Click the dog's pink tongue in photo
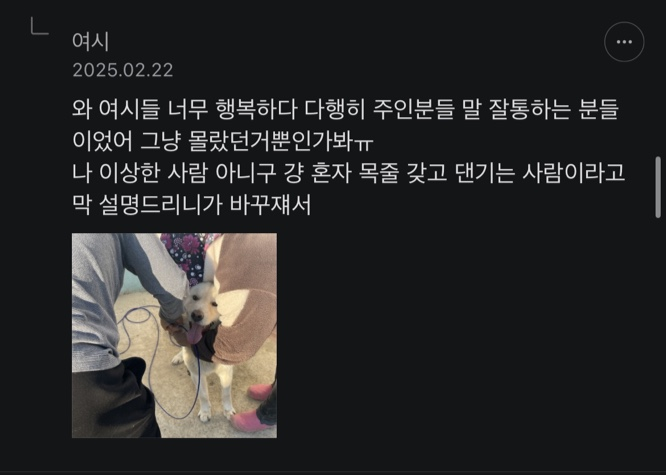Viewport: 666px width, 475px height. [194, 334]
